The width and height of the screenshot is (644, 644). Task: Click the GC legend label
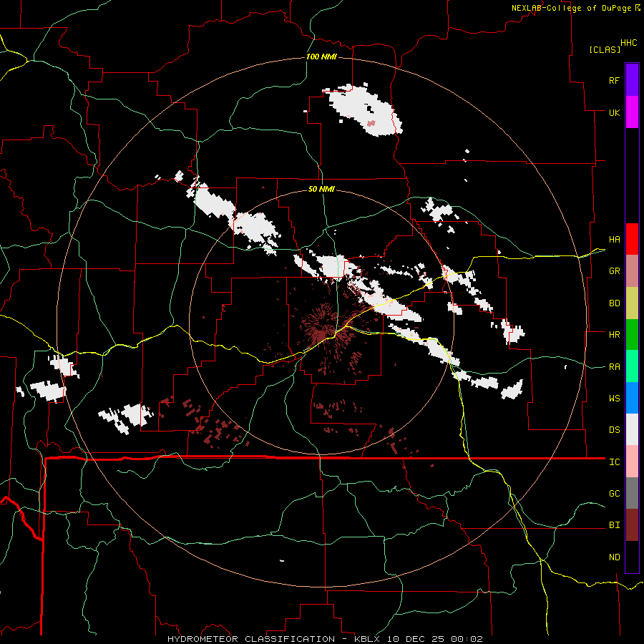614,494
